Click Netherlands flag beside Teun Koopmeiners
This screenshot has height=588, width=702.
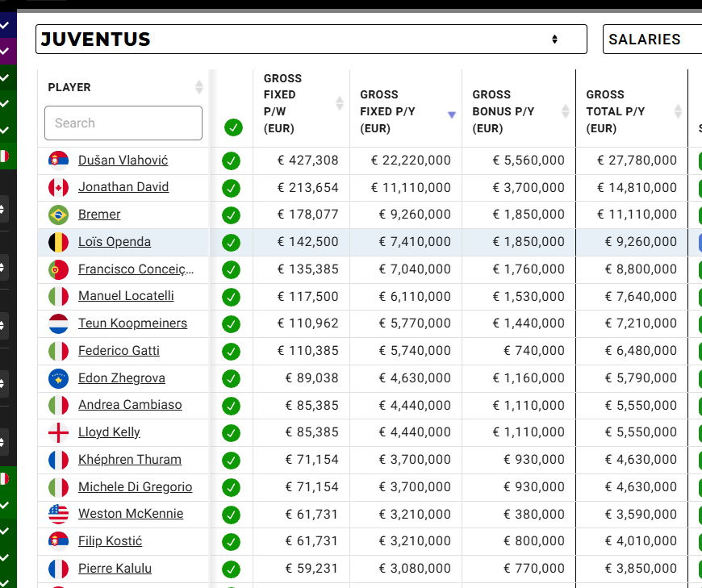tap(59, 323)
